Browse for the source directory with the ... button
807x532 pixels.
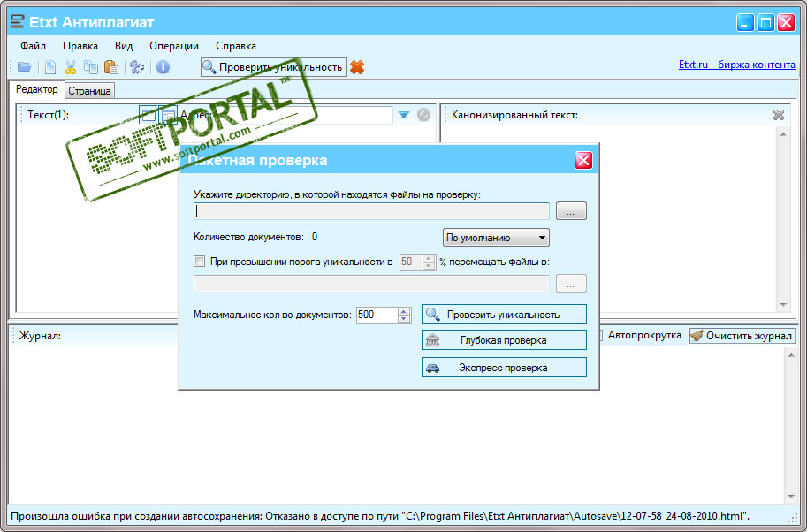pos(571,211)
